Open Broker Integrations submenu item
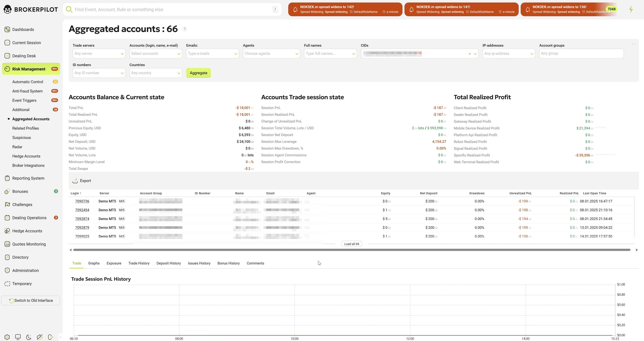This screenshot has width=644, height=341. click(28, 165)
